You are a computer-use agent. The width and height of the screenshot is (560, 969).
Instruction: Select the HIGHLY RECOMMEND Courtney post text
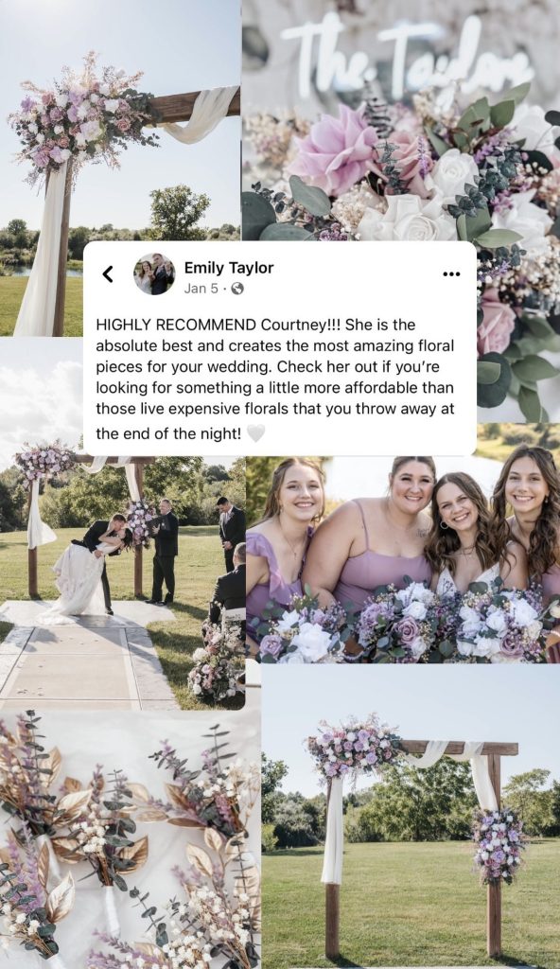(275, 379)
